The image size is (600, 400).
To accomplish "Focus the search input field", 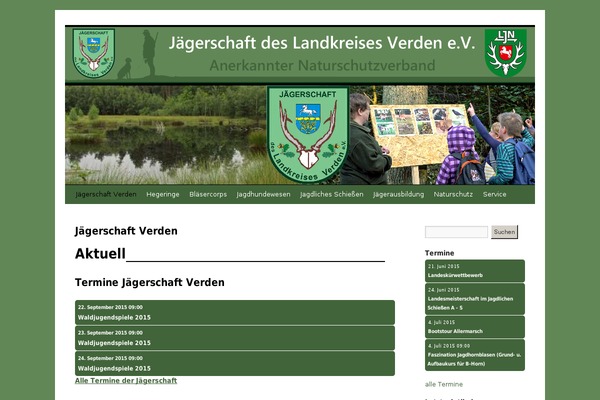I will tap(456, 232).
